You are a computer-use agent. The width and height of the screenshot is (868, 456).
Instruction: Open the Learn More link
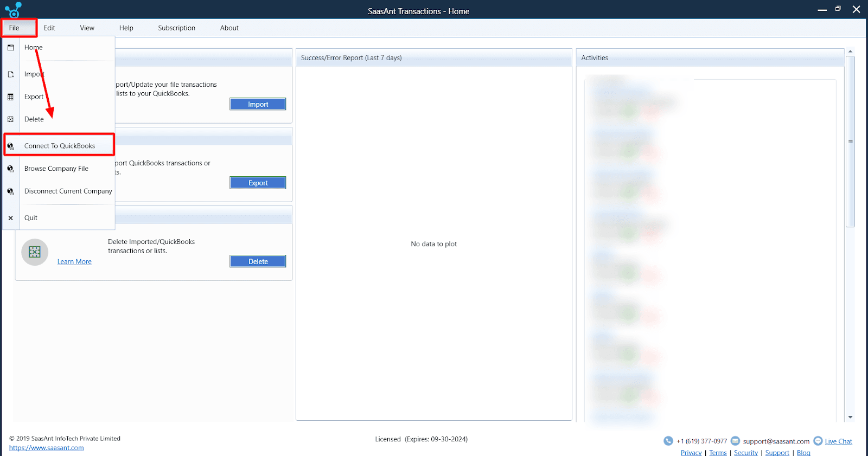pyautogui.click(x=74, y=261)
